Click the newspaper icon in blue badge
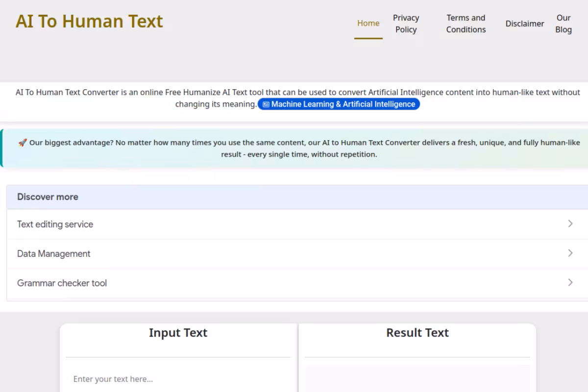Viewport: 588px width, 392px height. (266, 104)
